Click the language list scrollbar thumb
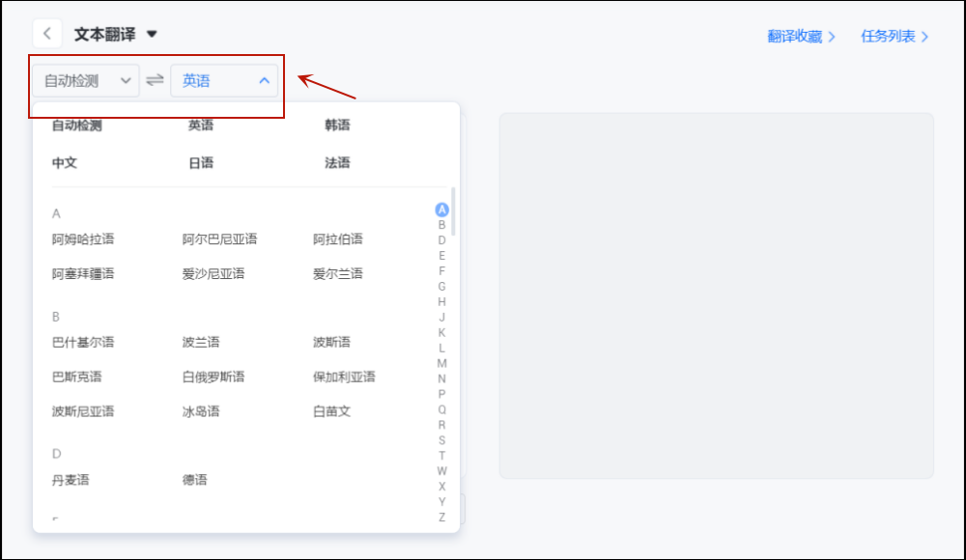This screenshot has width=966, height=560. pos(453,211)
